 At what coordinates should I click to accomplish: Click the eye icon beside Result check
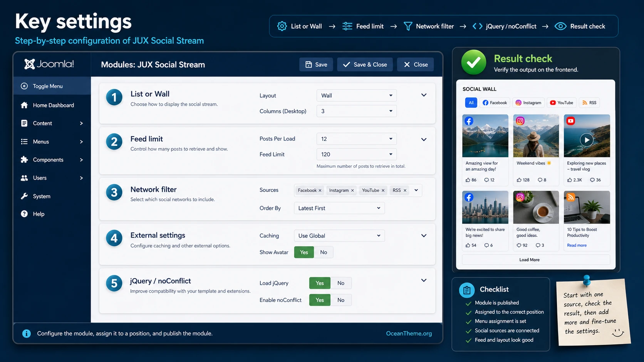pyautogui.click(x=560, y=26)
